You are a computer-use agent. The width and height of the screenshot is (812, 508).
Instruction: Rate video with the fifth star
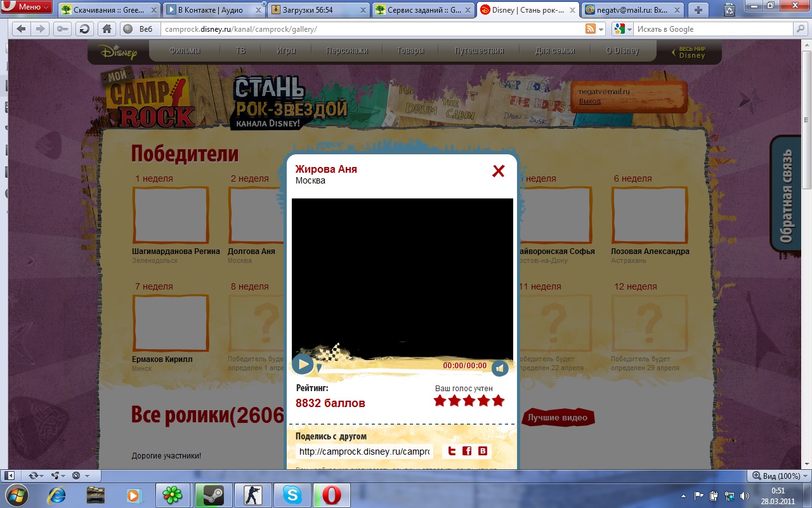click(x=498, y=401)
